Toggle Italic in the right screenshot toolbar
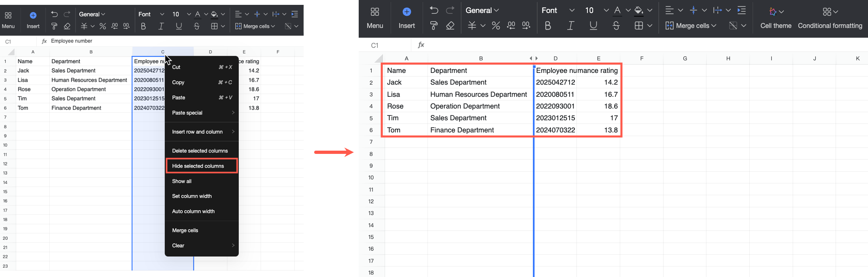 click(570, 26)
